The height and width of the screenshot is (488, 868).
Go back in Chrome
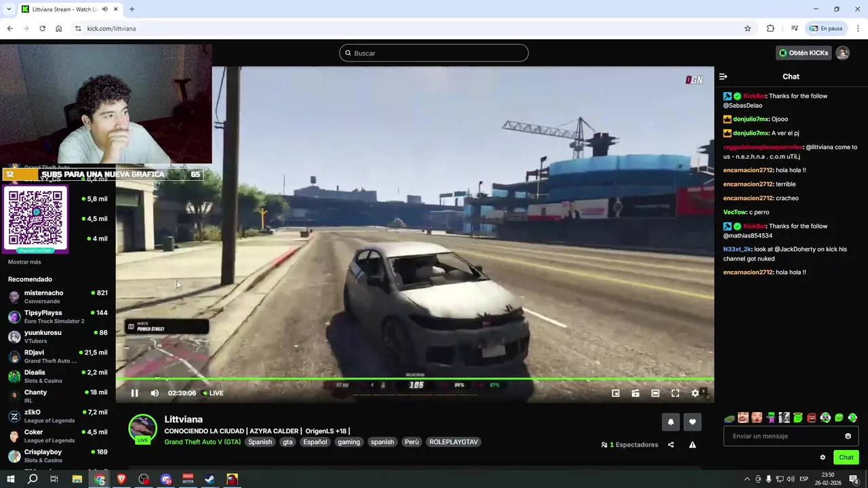pos(9,28)
